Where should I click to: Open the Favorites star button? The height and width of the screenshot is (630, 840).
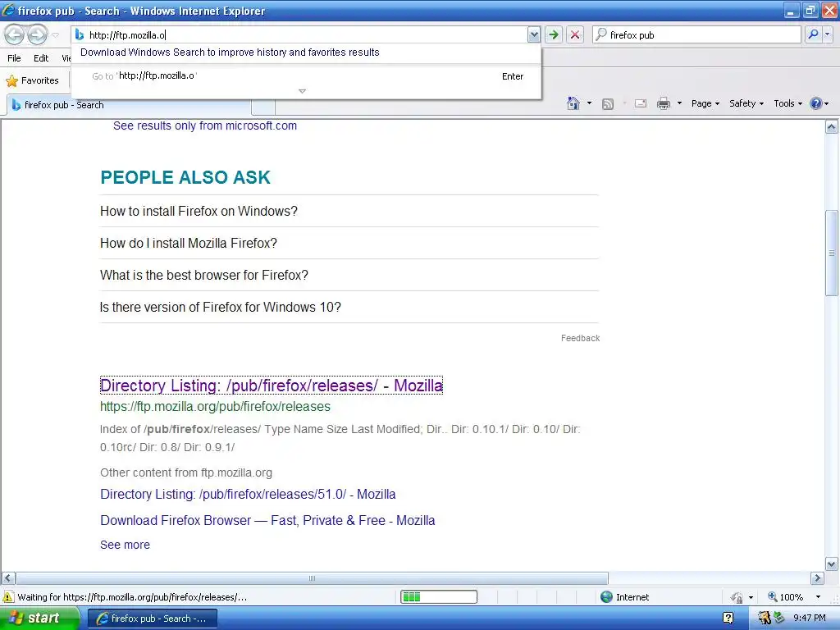coord(32,80)
